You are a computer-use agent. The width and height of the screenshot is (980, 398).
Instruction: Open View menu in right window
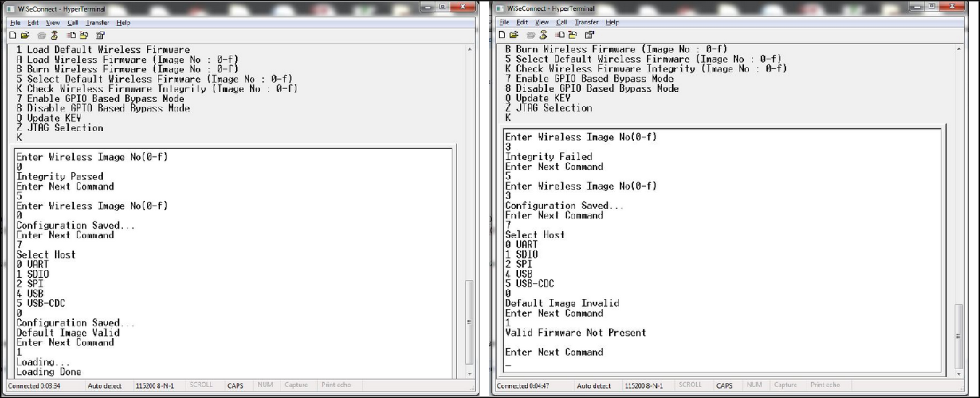[542, 22]
